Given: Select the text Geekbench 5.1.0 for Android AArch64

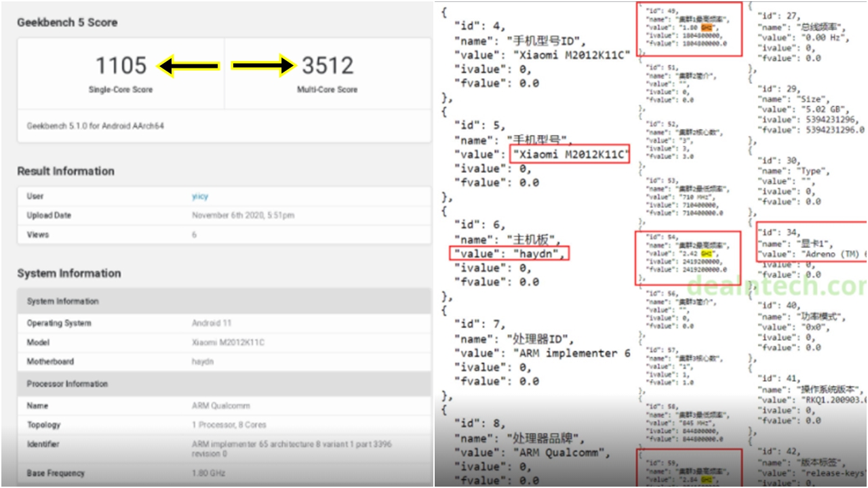Looking at the screenshot, I should pos(96,126).
